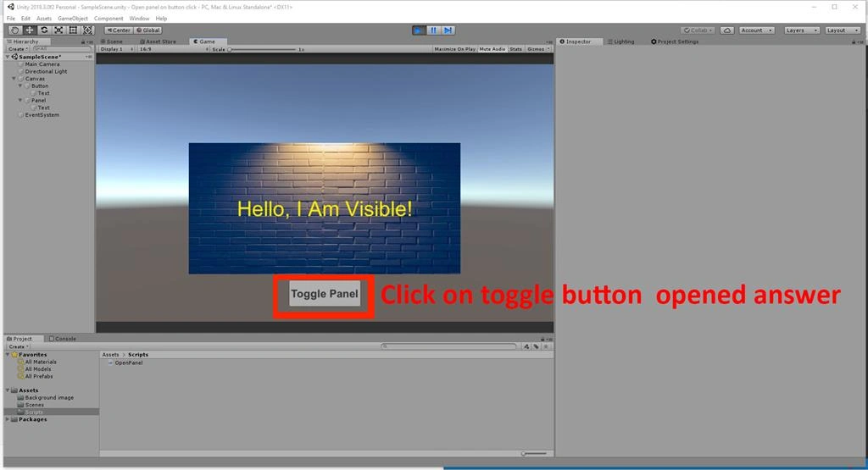The width and height of the screenshot is (868, 470).
Task: Open the Project panel Create dropdown
Action: coord(19,346)
